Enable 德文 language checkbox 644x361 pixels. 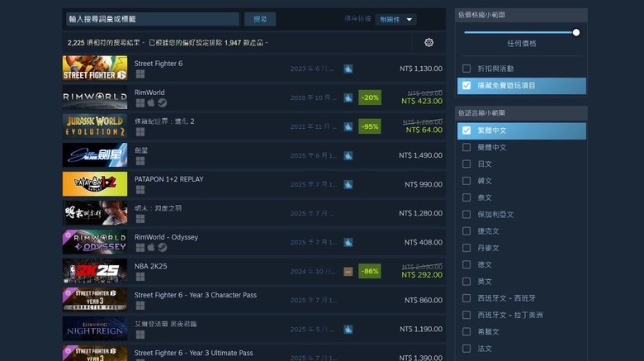(466, 265)
